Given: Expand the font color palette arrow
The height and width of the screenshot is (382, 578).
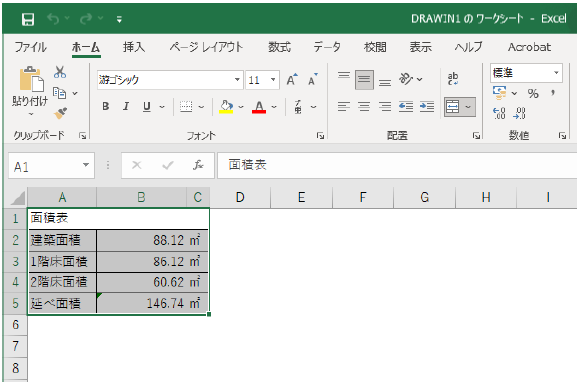Looking at the screenshot, I should [x=274, y=107].
